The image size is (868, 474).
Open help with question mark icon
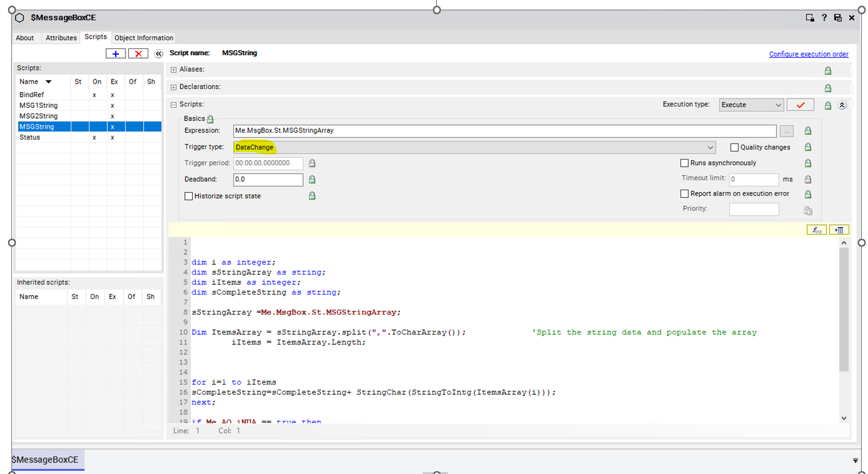(824, 18)
